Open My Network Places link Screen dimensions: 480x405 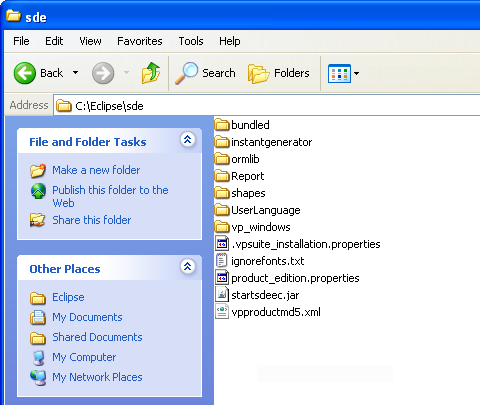pyautogui.click(x=97, y=377)
